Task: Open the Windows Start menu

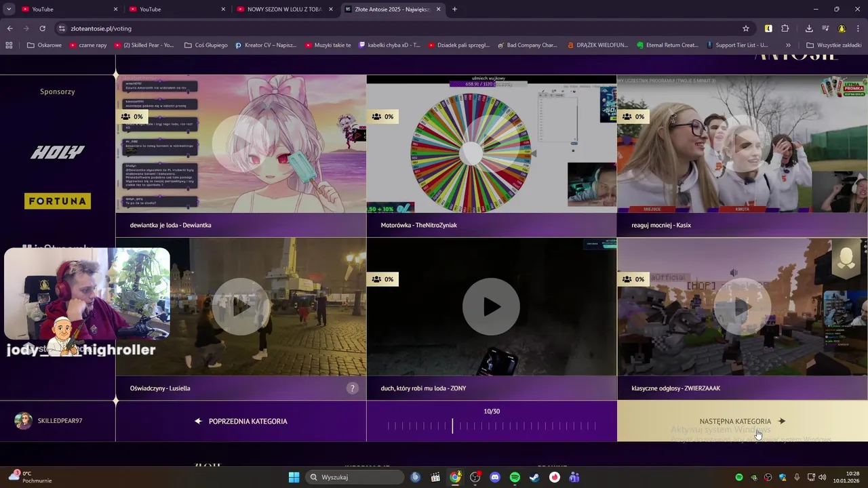Action: pos(294,477)
